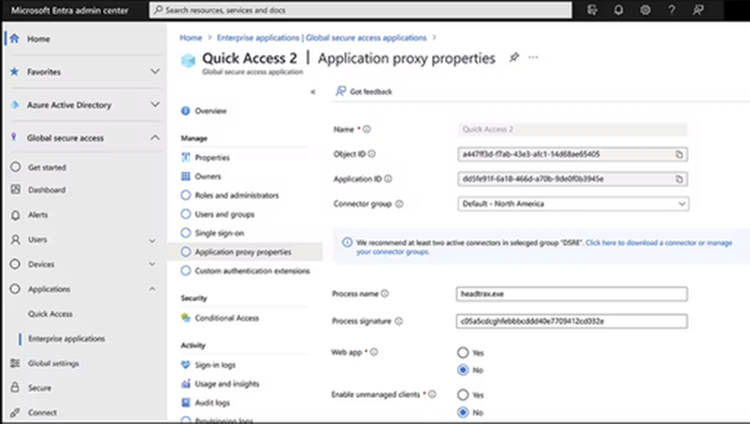Viewport: 750px width, 424px height.
Task: Click the Process signature input field
Action: (x=572, y=321)
